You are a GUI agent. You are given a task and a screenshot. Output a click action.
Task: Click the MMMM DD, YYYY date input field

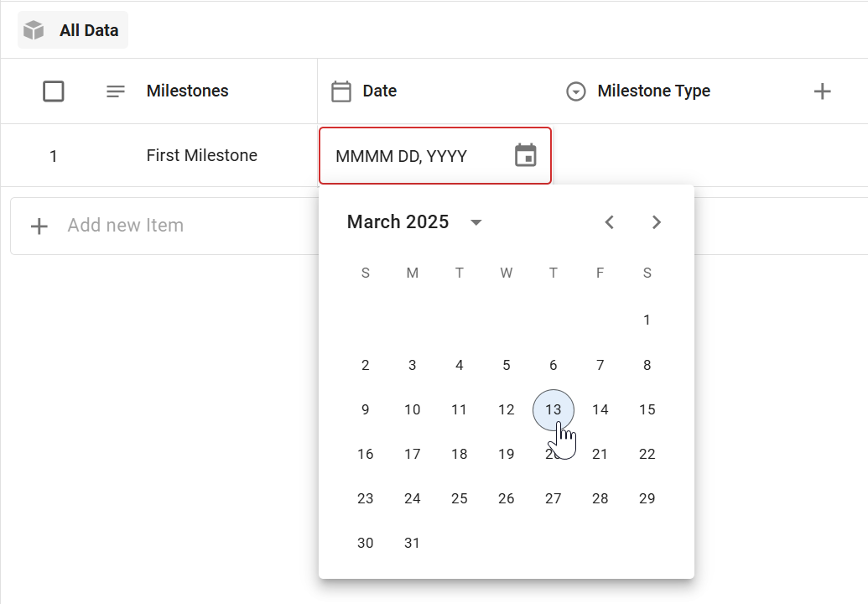point(403,155)
